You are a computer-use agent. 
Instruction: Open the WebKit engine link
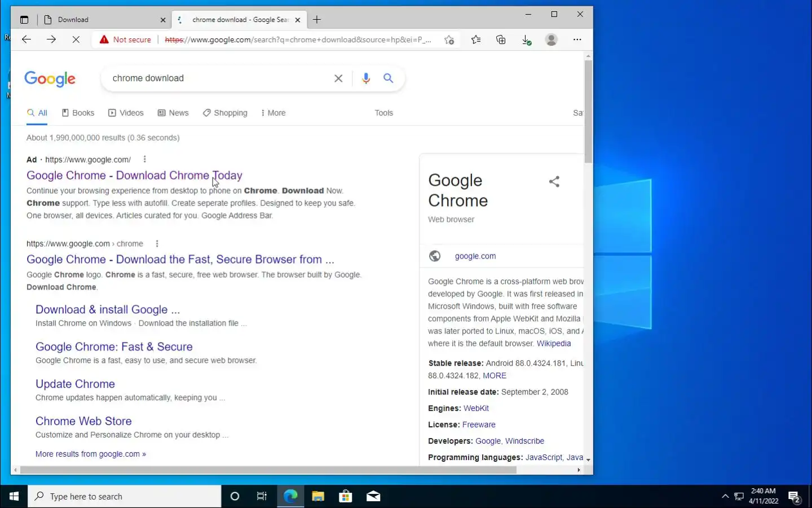click(476, 409)
